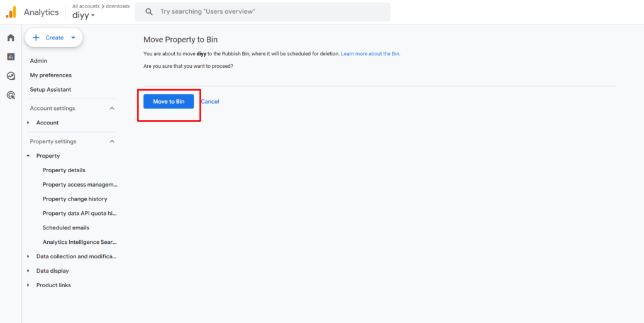The image size is (644, 323).
Task: Click the search magnifier icon
Action: [x=149, y=12]
